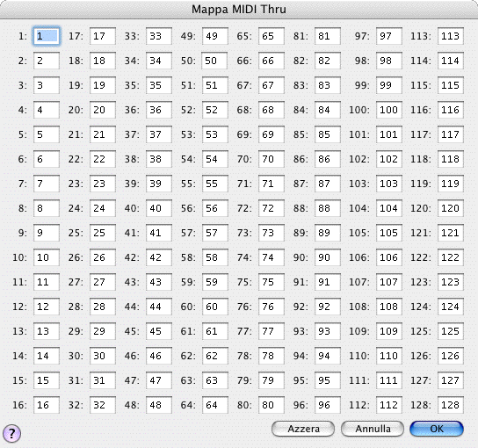The image size is (478, 448).
Task: Click the Annulla button
Action: tap(373, 429)
